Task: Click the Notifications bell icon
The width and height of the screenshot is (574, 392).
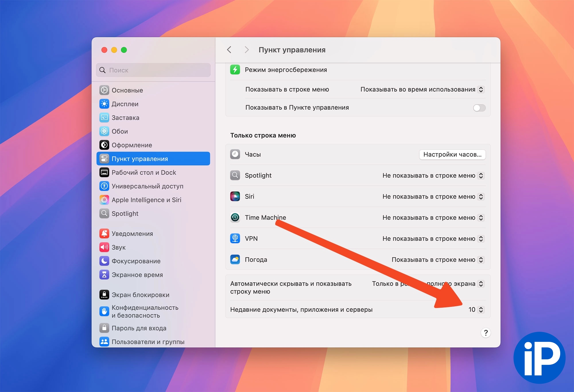Action: (104, 233)
